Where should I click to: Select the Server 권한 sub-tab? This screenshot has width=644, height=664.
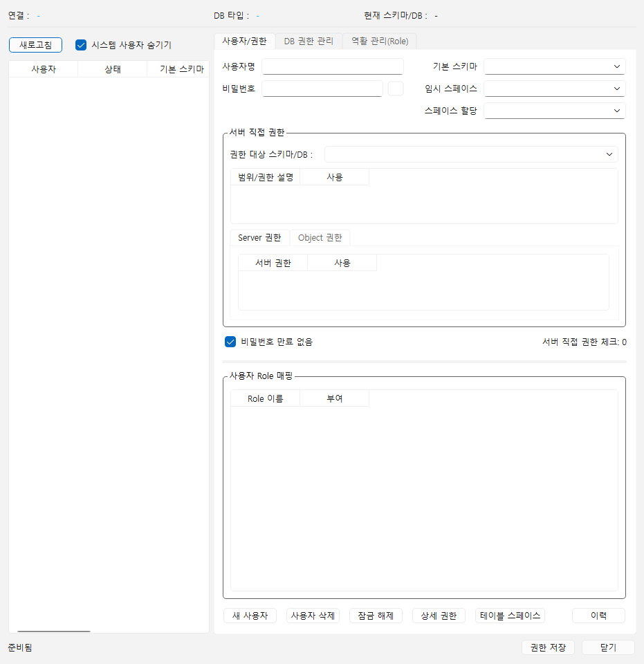259,237
